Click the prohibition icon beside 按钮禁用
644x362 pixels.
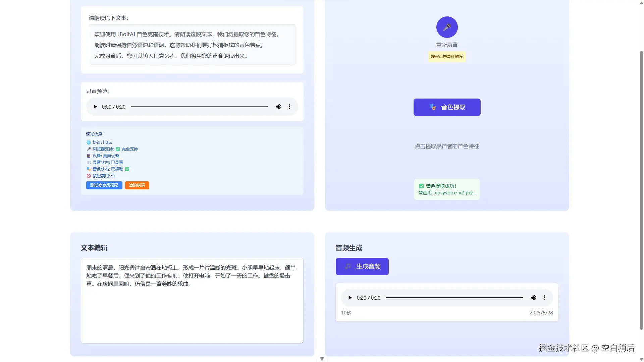[89, 176]
